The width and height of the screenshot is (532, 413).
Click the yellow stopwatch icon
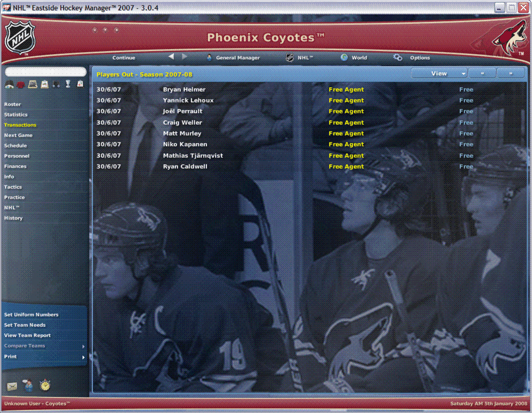tap(45, 385)
